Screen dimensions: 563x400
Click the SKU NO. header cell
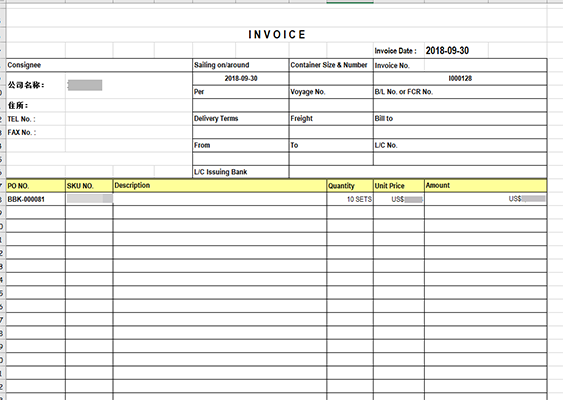coord(89,185)
